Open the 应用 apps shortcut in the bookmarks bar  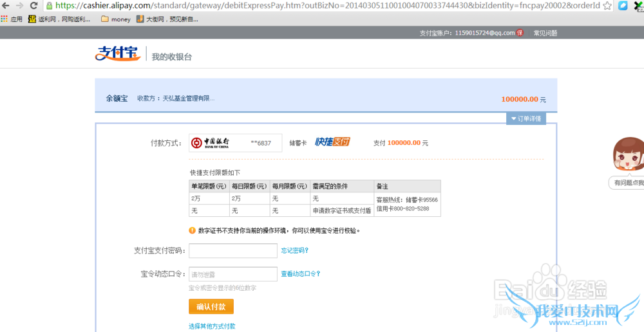pyautogui.click(x=12, y=19)
